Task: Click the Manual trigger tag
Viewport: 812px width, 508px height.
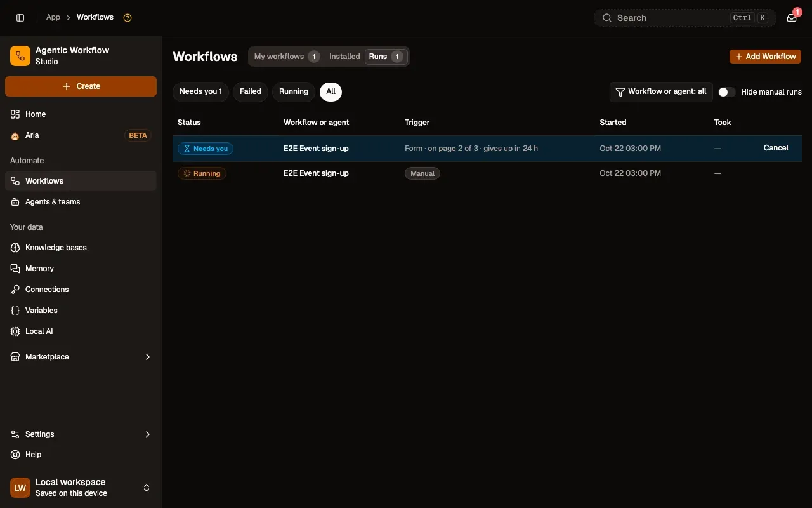Action: coord(422,173)
